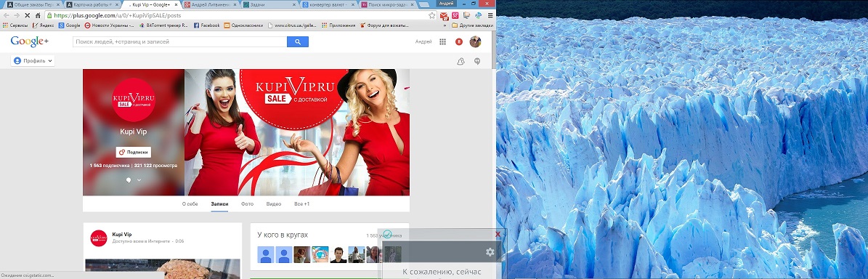Switch to Поиск микро-задач browser tab
This screenshot has width=868, height=279.
[388, 4]
